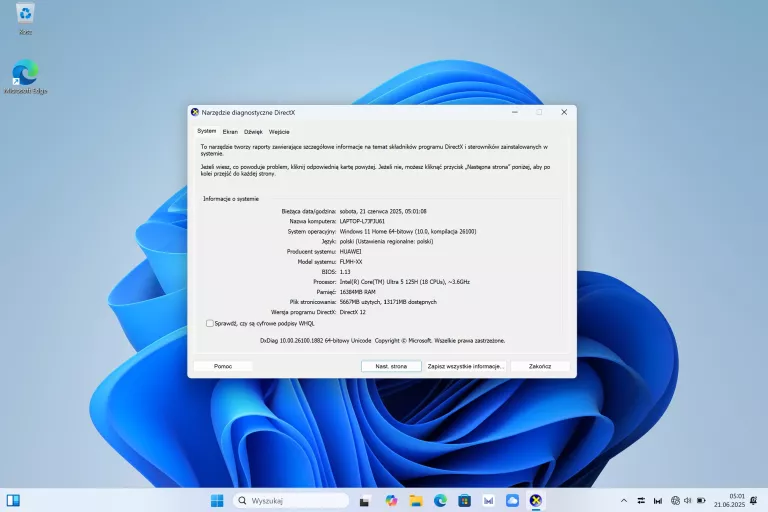The height and width of the screenshot is (512, 768).
Task: Click the language value polski
Action: point(386,242)
